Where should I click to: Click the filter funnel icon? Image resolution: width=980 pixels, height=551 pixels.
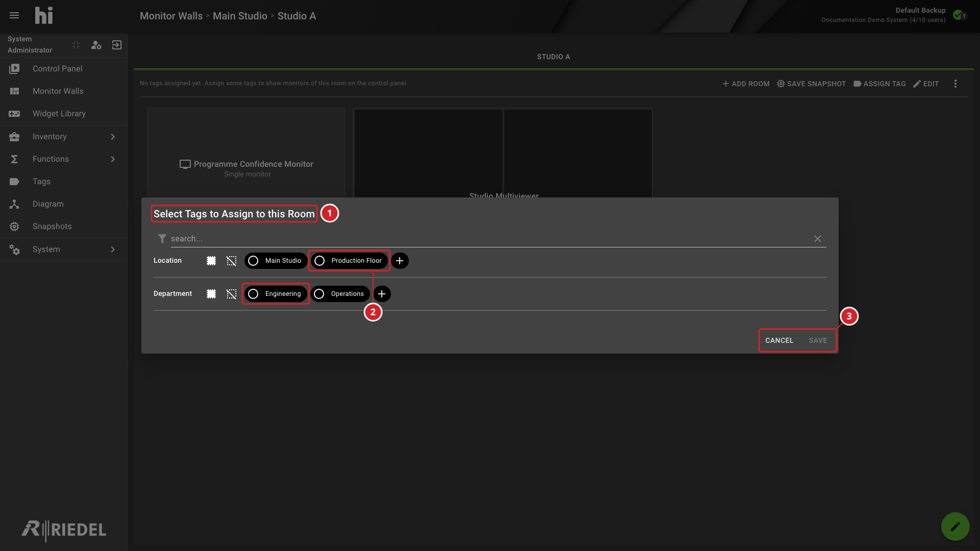[162, 239]
